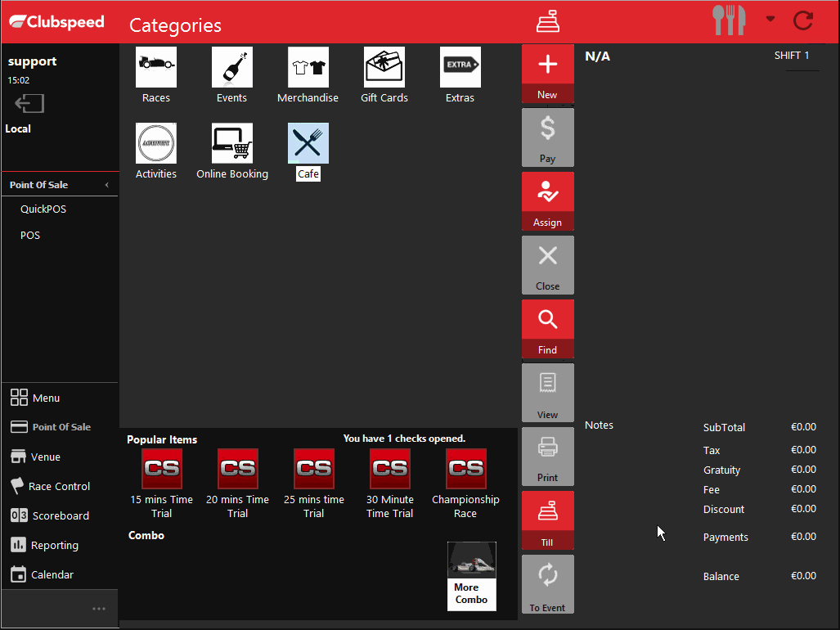Click the Popular Items heading

[x=162, y=439]
